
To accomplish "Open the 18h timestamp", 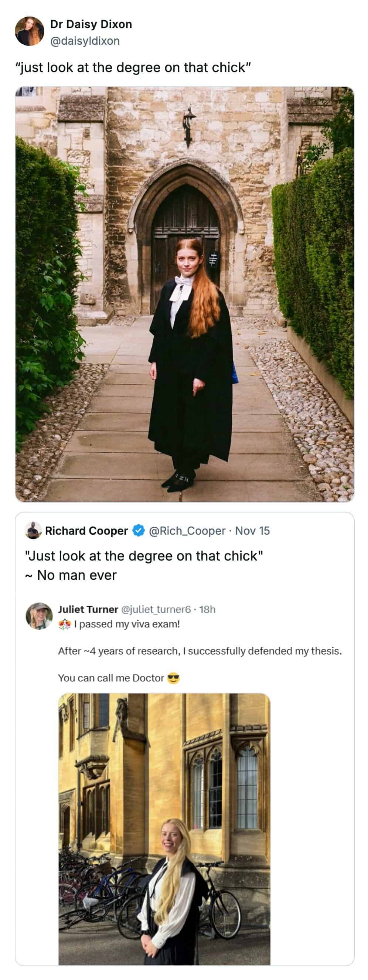I will pyautogui.click(x=207, y=609).
